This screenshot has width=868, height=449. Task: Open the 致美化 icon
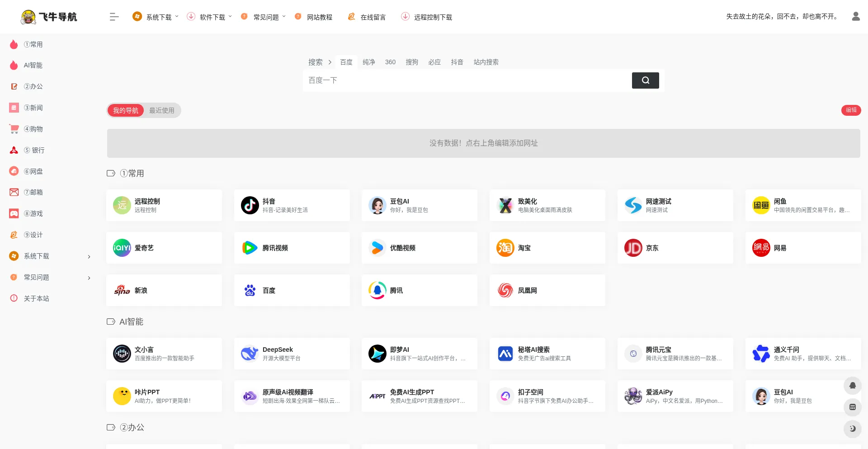coord(505,205)
